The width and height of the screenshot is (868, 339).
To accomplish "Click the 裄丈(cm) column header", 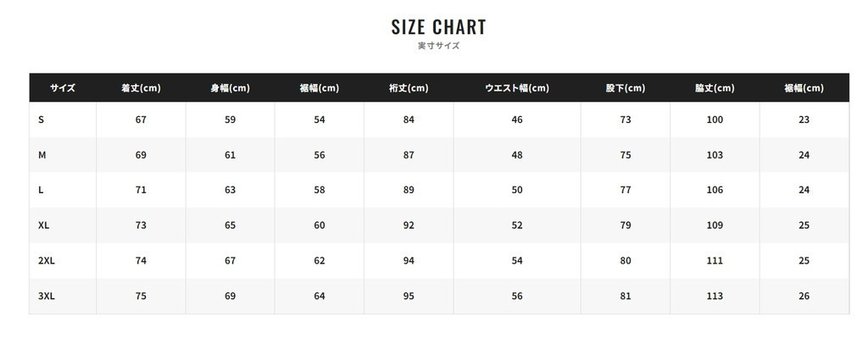I will click(409, 88).
